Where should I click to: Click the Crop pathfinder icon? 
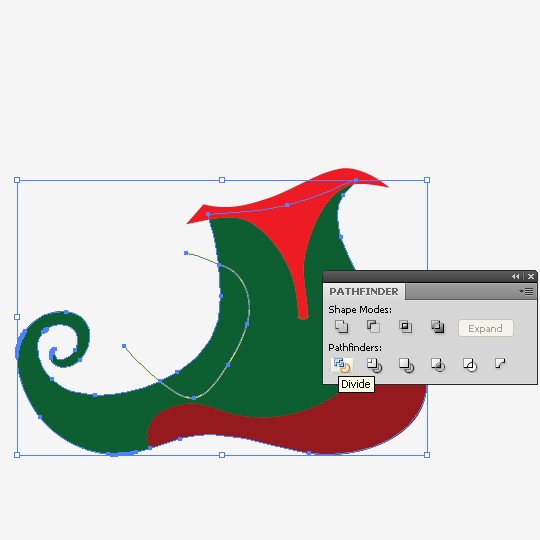point(438,365)
